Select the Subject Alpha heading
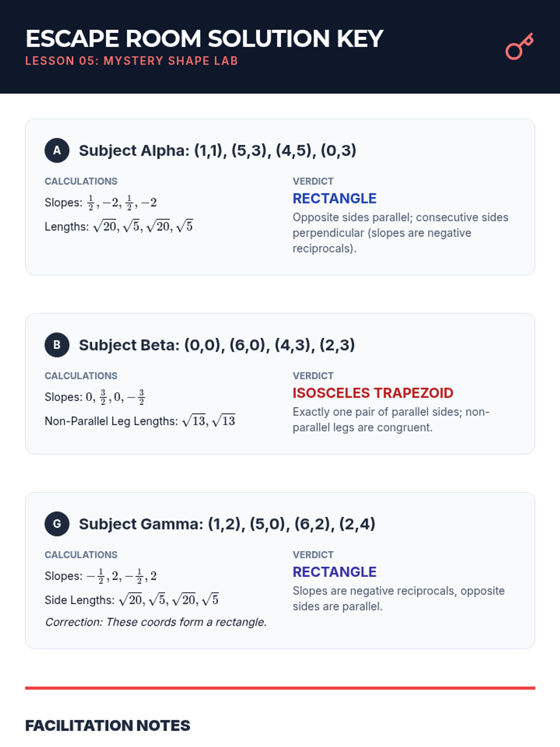The image size is (560, 747). (217, 151)
